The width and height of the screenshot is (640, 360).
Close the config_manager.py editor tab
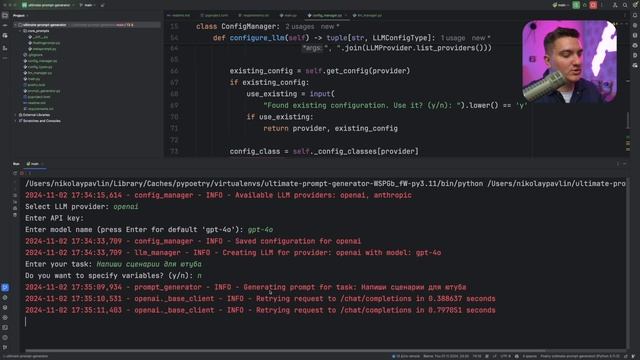point(346,16)
